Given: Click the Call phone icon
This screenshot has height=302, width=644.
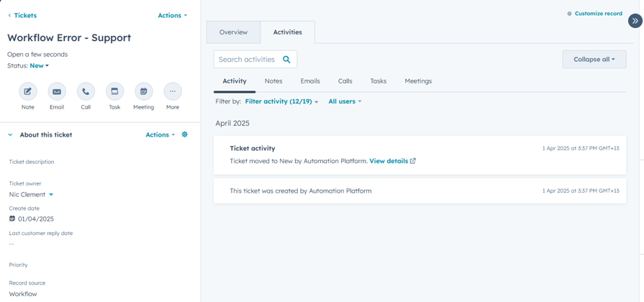Looking at the screenshot, I should [x=86, y=91].
